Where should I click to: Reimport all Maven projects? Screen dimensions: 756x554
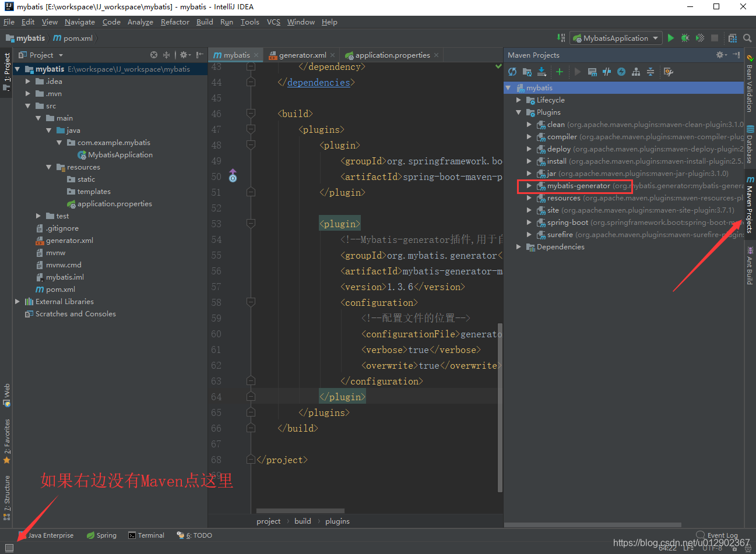pos(512,72)
